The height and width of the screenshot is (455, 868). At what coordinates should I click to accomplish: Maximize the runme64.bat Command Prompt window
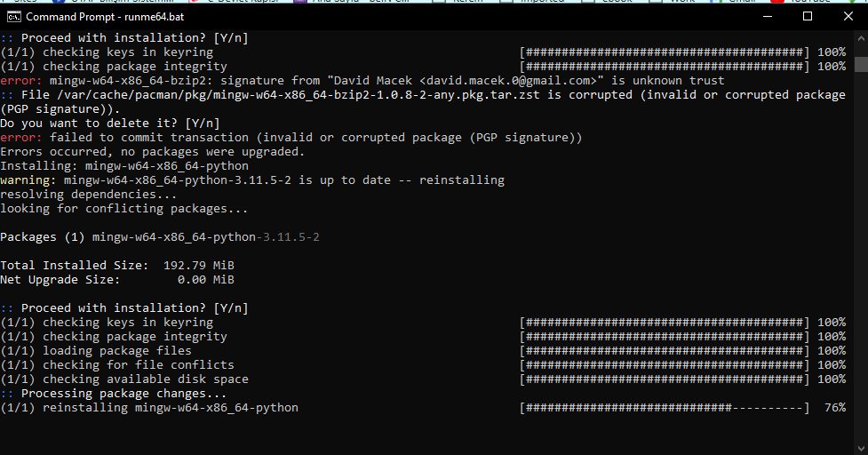pos(808,17)
